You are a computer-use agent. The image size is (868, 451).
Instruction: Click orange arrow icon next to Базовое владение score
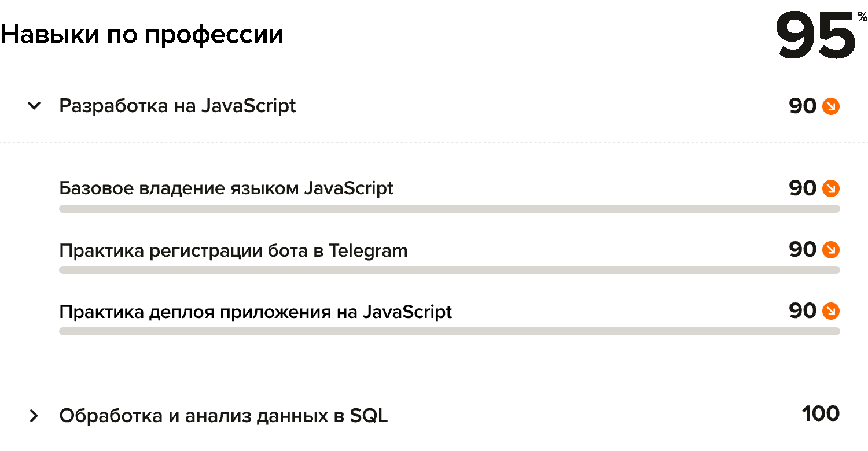[831, 188]
